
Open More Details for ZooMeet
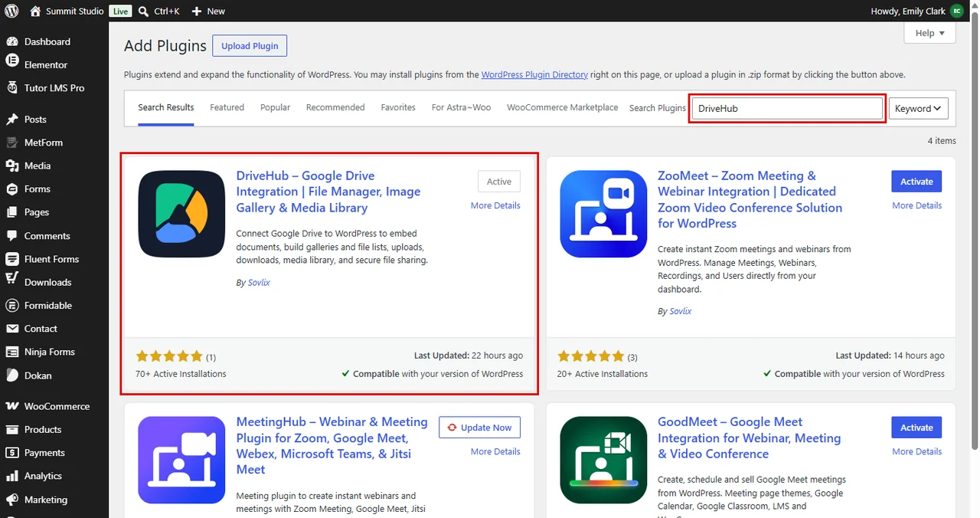tap(916, 205)
